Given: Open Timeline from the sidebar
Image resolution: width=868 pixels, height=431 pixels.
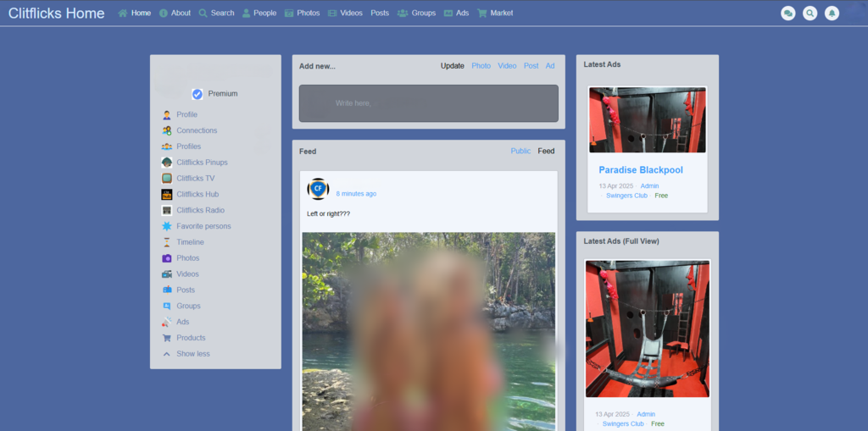Looking at the screenshot, I should click(x=191, y=242).
